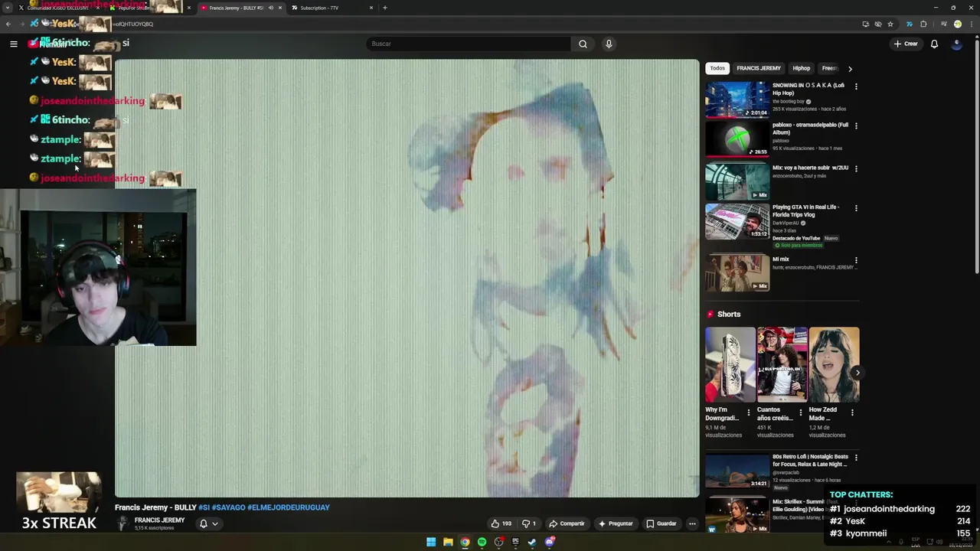Viewport: 980px width, 551px height.
Task: Click the #SI hashtag link
Action: click(x=204, y=507)
